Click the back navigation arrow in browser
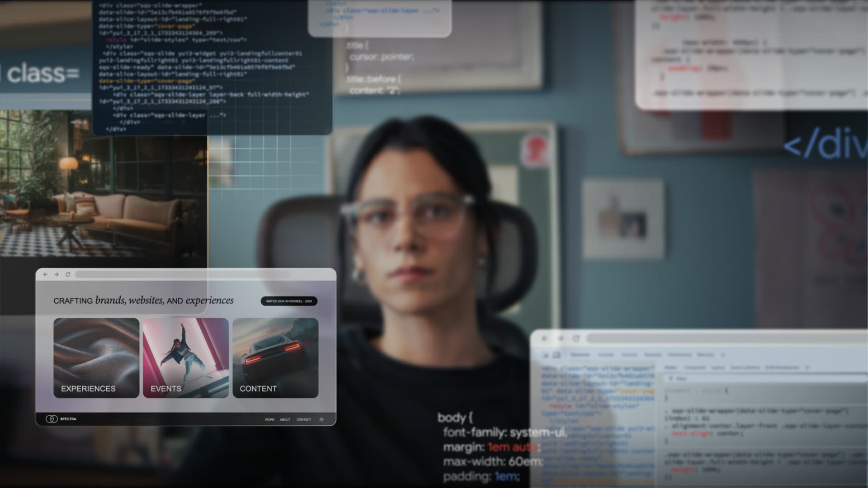868x488 pixels. click(45, 273)
